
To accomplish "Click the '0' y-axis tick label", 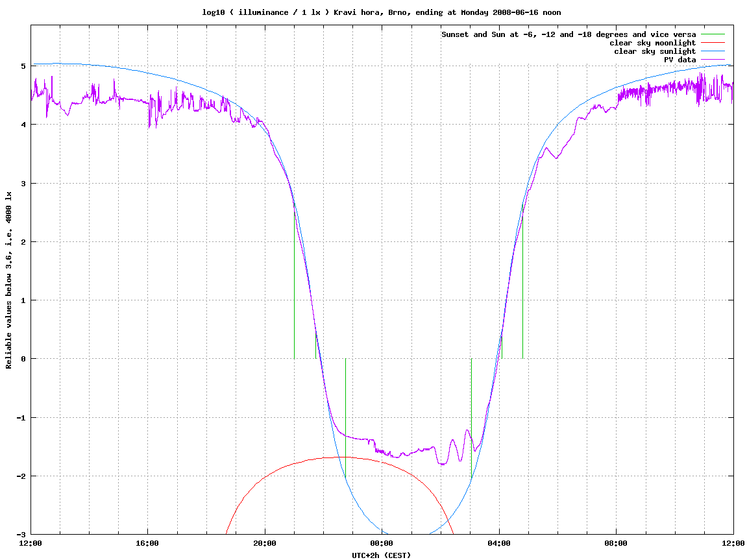I will [x=23, y=359].
